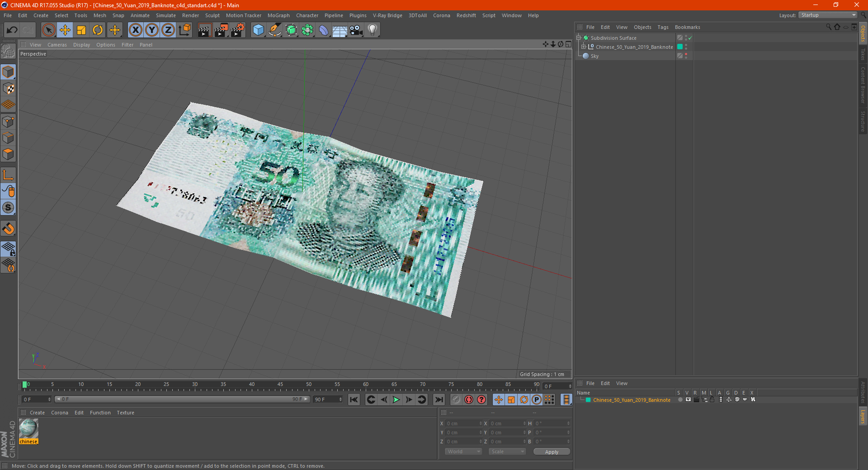Toggle banknote object visibility dots
Viewport: 868px width, 470px height.
pos(686,47)
